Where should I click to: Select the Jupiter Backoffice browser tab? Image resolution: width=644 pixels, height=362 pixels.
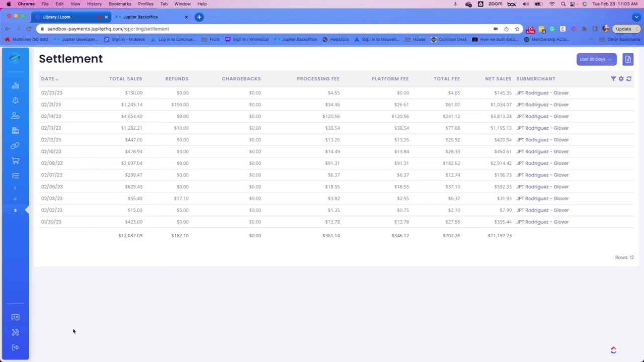tap(151, 17)
